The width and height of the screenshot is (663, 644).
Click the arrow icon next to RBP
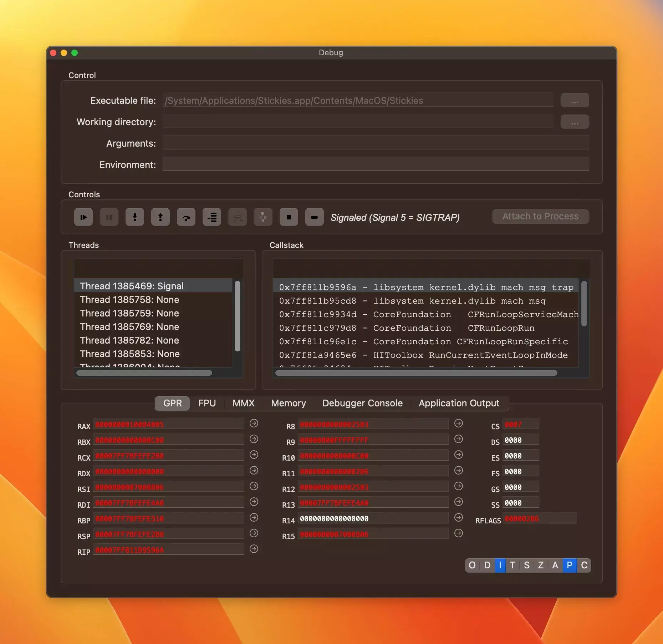(x=254, y=518)
